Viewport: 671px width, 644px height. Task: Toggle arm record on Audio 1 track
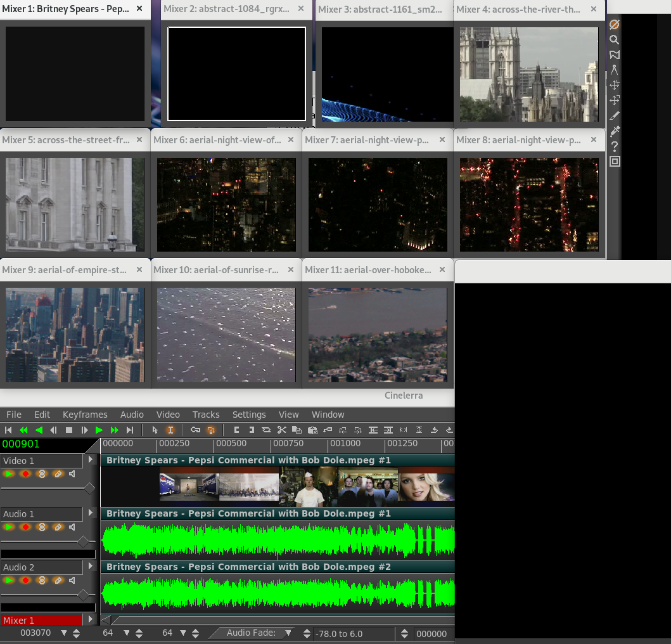(25, 527)
